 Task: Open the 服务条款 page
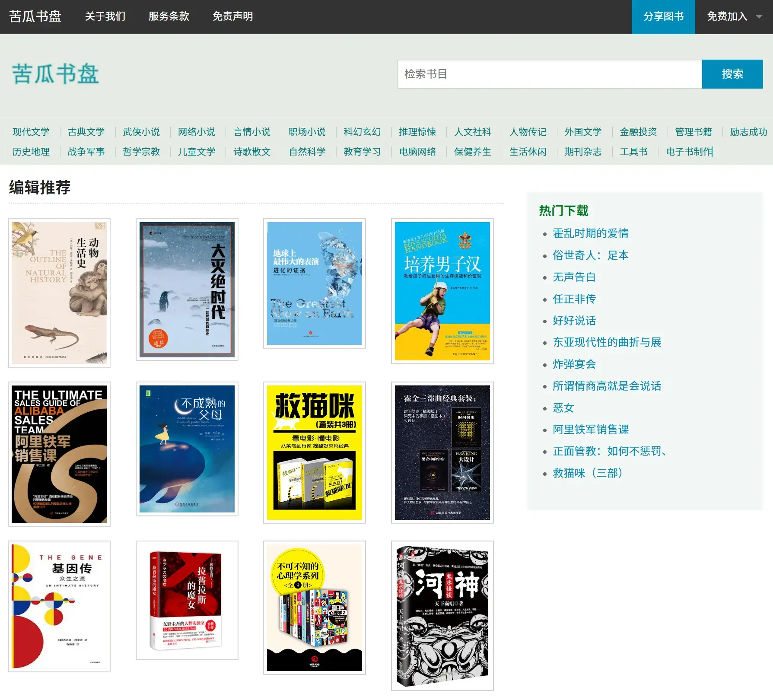pos(169,16)
